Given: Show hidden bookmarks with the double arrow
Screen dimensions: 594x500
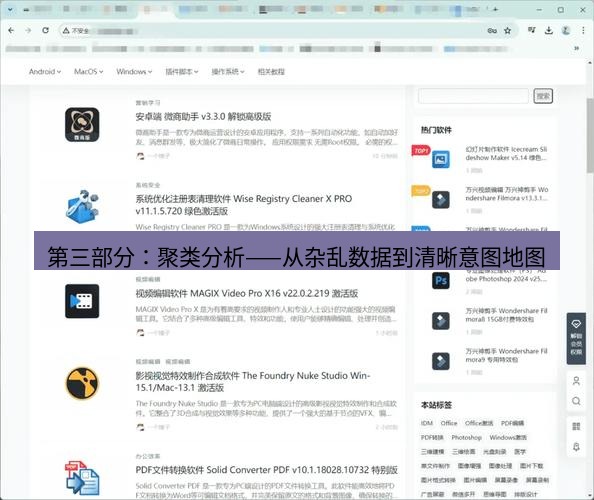Looking at the screenshot, I should [x=577, y=48].
